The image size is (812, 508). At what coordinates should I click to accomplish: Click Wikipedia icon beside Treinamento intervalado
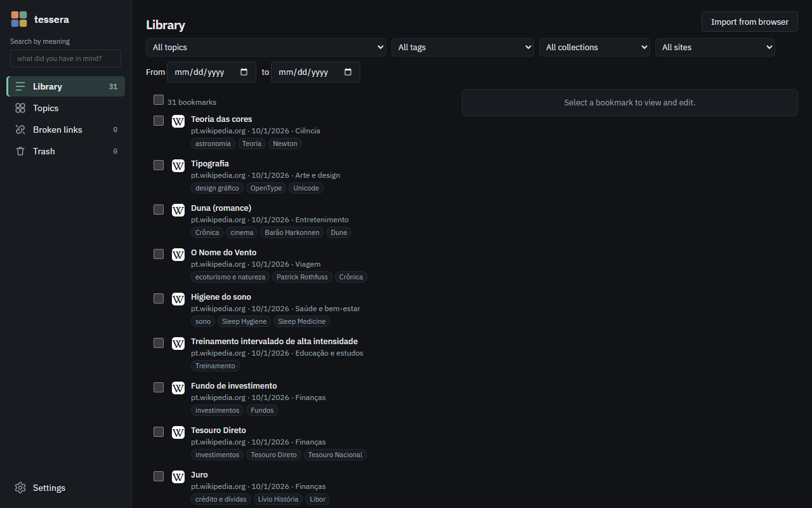[178, 343]
